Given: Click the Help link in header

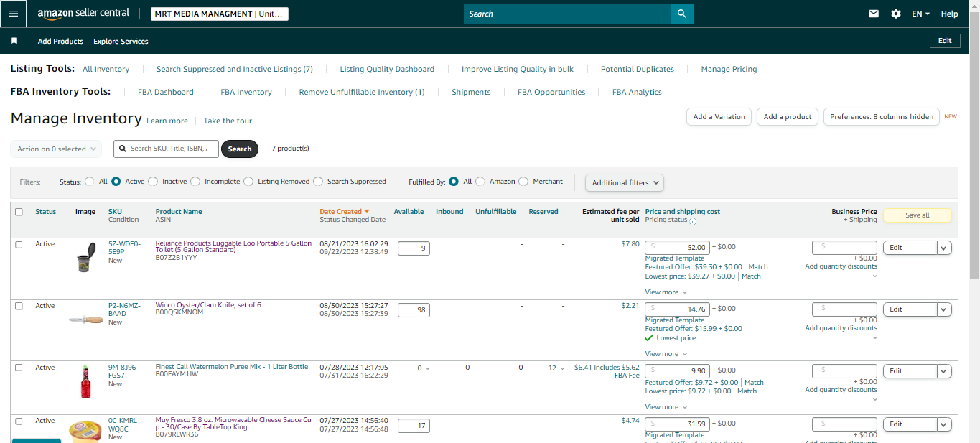Looking at the screenshot, I should pos(949,14).
